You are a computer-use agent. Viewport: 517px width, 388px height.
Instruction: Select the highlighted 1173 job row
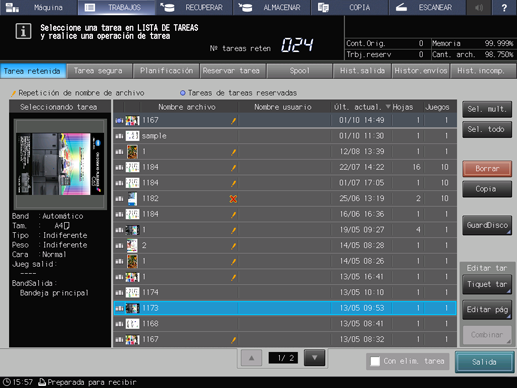pyautogui.click(x=285, y=308)
